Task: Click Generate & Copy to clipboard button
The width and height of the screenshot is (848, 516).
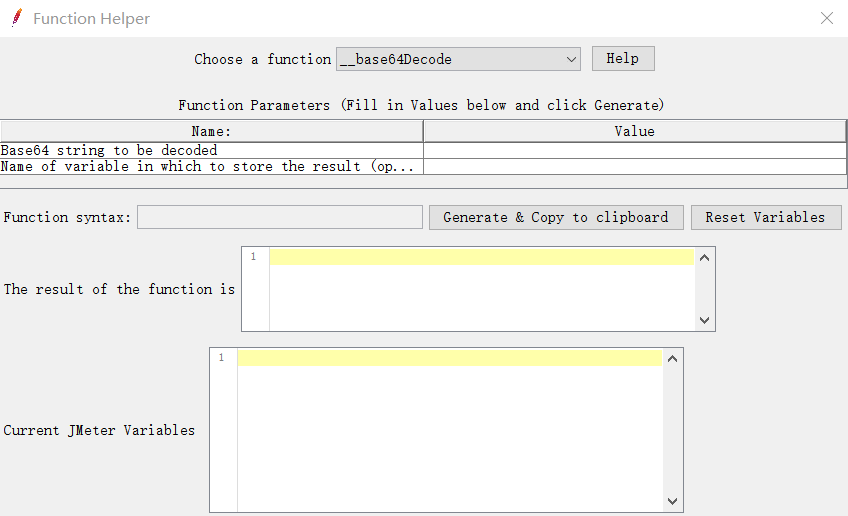Action: tap(556, 217)
